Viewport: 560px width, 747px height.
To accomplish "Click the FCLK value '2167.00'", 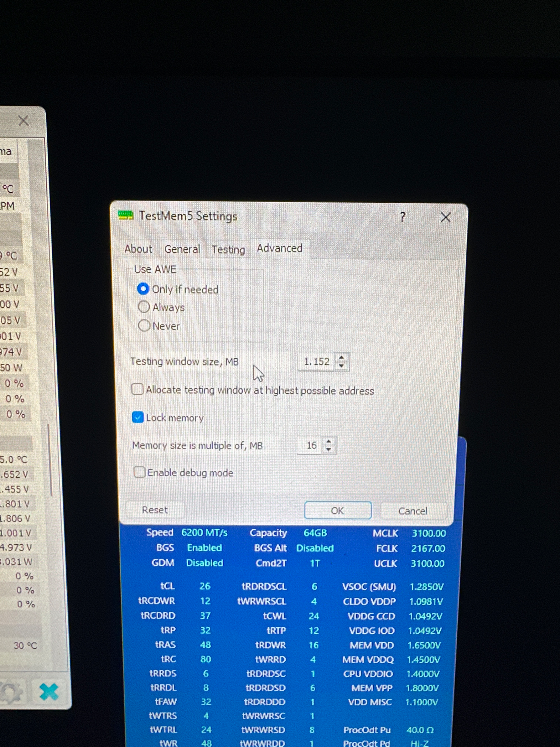I will pyautogui.click(x=428, y=548).
